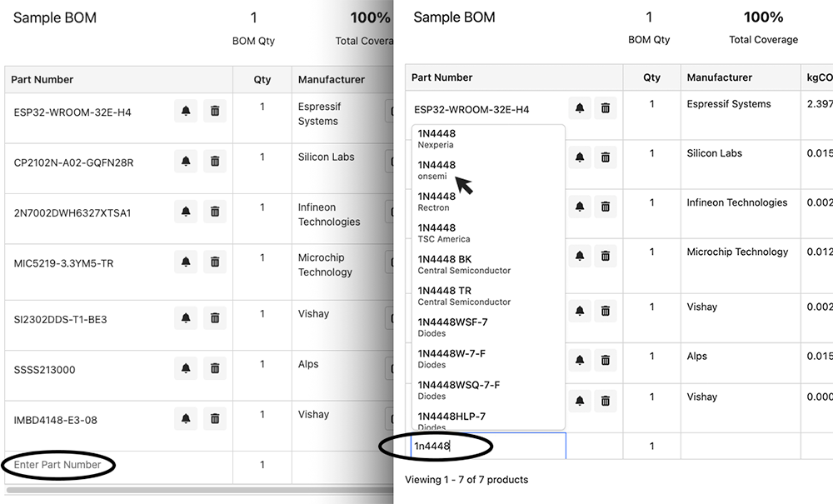Image resolution: width=833 pixels, height=504 pixels.
Task: Click bell alert icon for ESP32-WROOM-32E-H4 in left table
Action: point(186,111)
